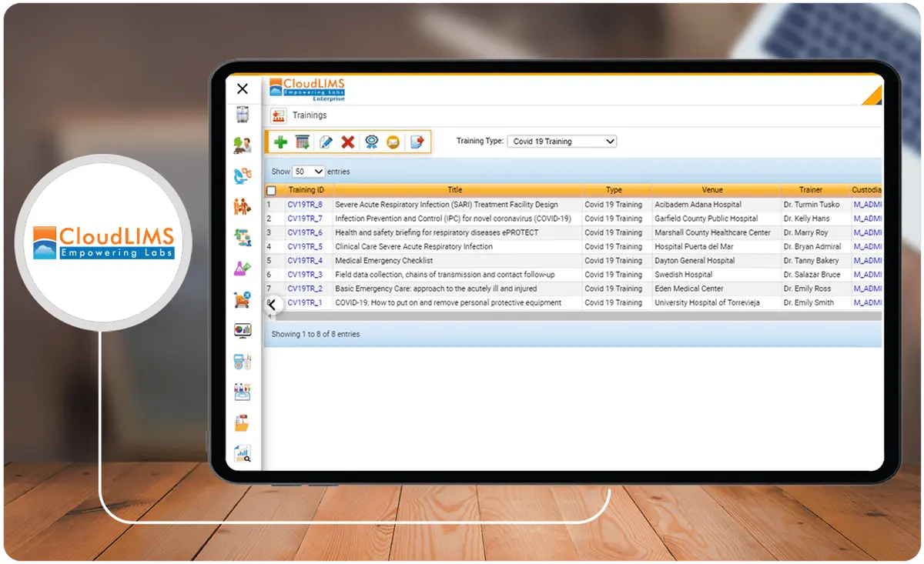This screenshot has height=564, width=924.
Task: Sort by the Title column header
Action: [455, 190]
